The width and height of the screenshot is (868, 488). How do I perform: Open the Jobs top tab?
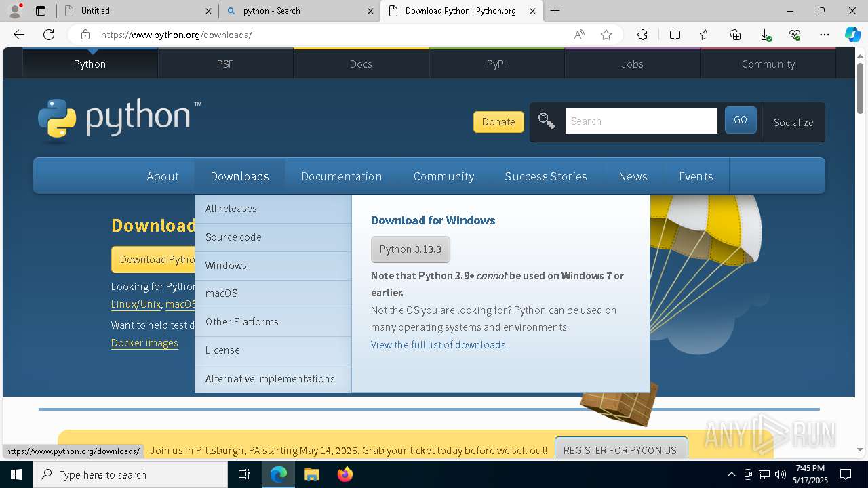pos(632,64)
